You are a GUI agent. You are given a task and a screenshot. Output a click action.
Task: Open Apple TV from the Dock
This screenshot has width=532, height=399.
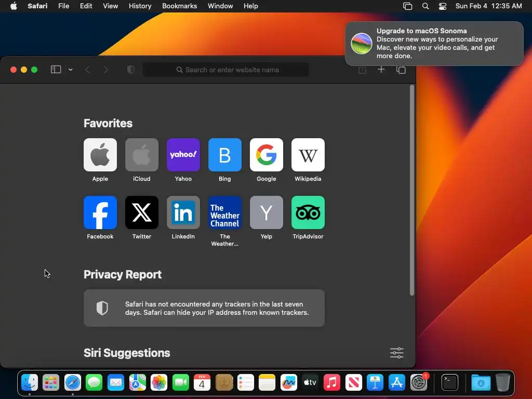coord(310,383)
